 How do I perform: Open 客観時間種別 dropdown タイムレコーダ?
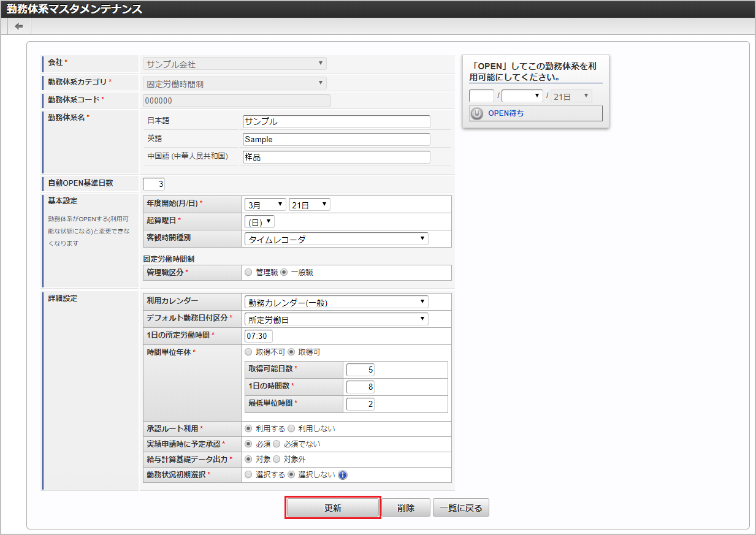click(x=336, y=239)
